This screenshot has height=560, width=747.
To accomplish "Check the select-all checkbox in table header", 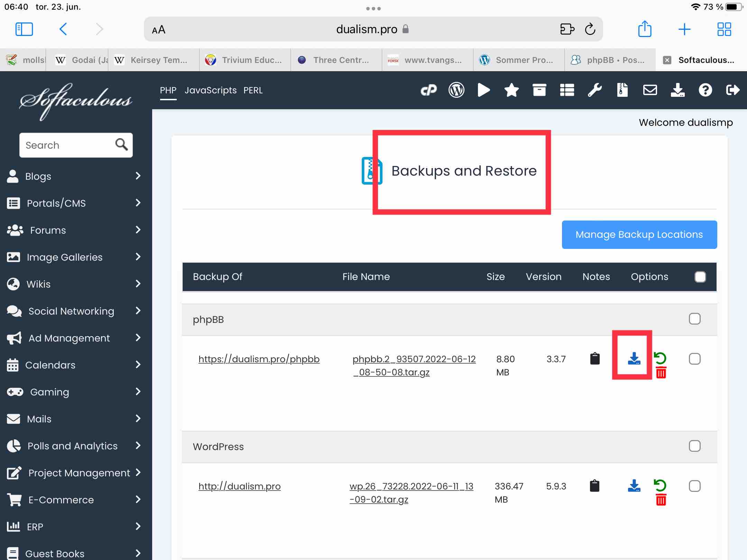I will pyautogui.click(x=700, y=277).
